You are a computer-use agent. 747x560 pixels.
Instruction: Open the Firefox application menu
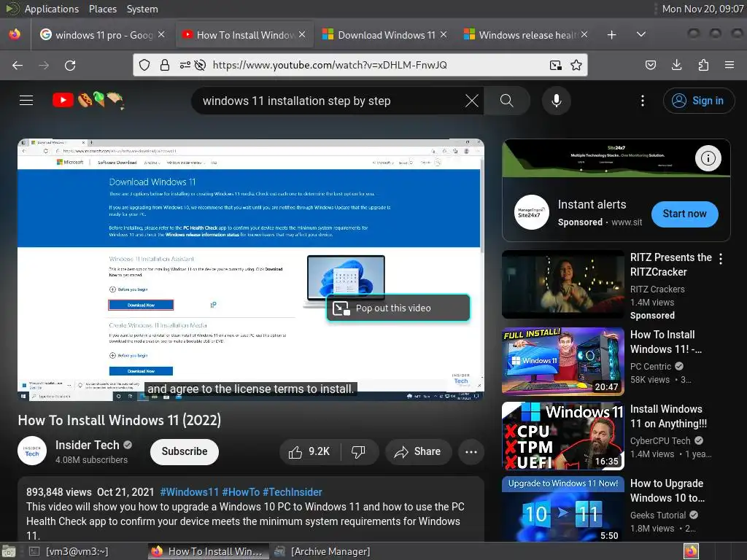(729, 65)
